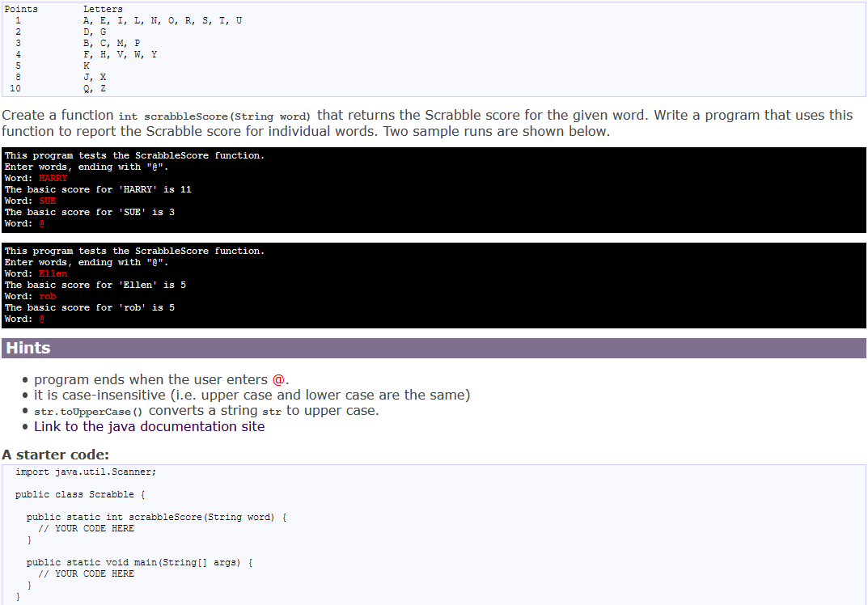Click code line 'public static void main(String[] args) {'
Screen dimensions: 868x605
click(139, 562)
